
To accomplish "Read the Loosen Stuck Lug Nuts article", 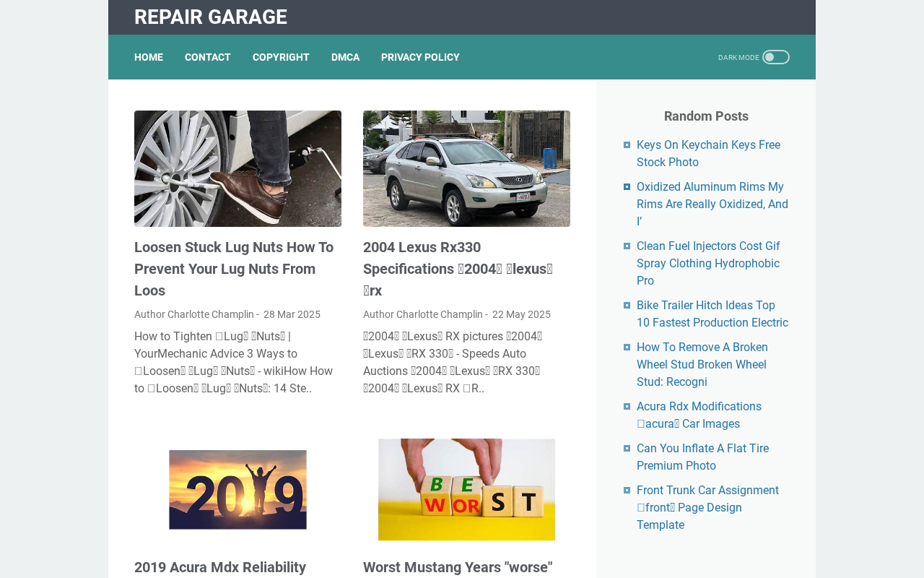I will pyautogui.click(x=234, y=269).
